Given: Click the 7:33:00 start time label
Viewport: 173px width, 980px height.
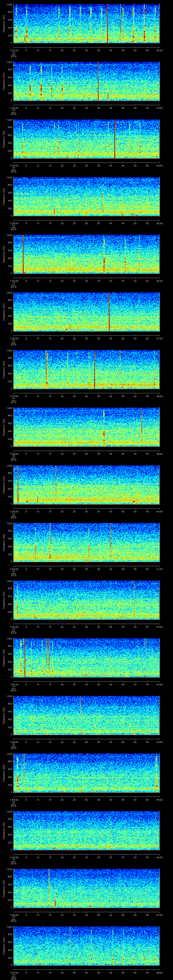Looking at the screenshot, I should 14,166.
